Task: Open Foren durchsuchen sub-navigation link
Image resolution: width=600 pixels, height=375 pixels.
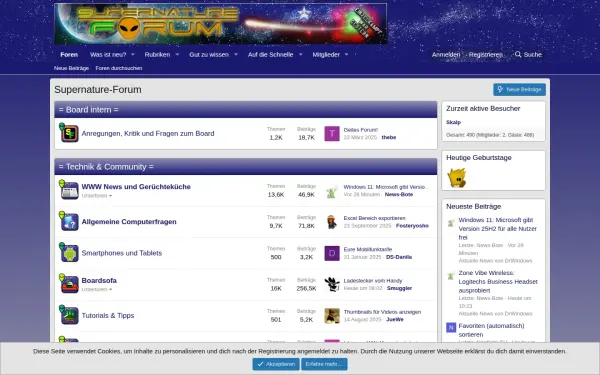Action: [x=119, y=68]
